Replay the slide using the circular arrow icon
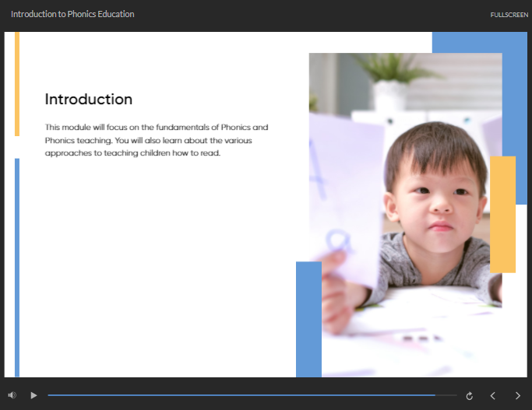Image resolution: width=532 pixels, height=410 pixels. [470, 396]
